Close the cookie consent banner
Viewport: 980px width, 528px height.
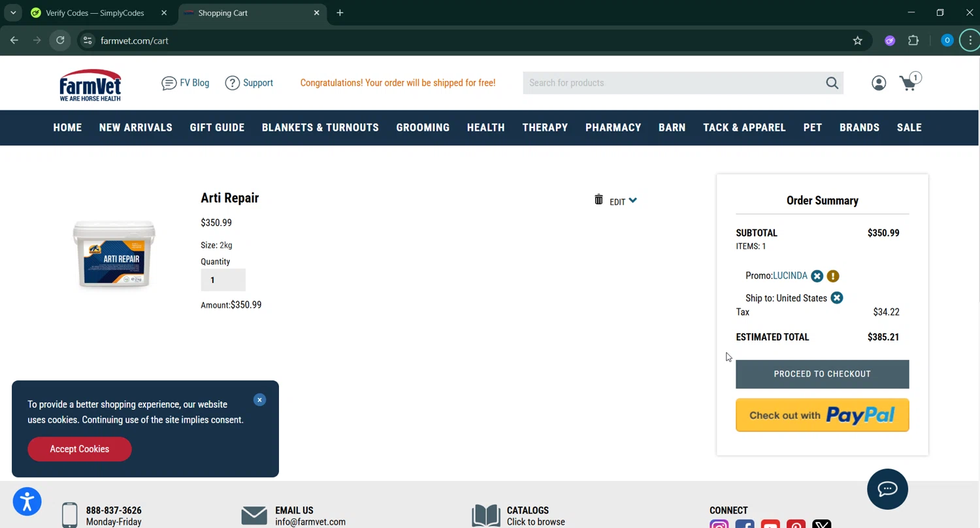259,400
